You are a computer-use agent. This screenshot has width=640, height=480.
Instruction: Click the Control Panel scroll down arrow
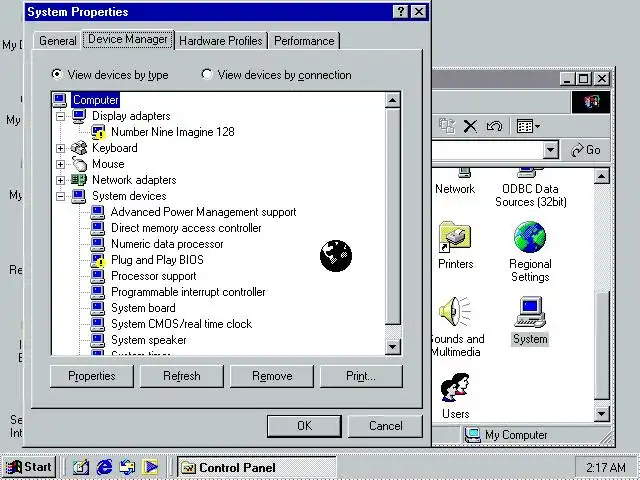[x=602, y=413]
